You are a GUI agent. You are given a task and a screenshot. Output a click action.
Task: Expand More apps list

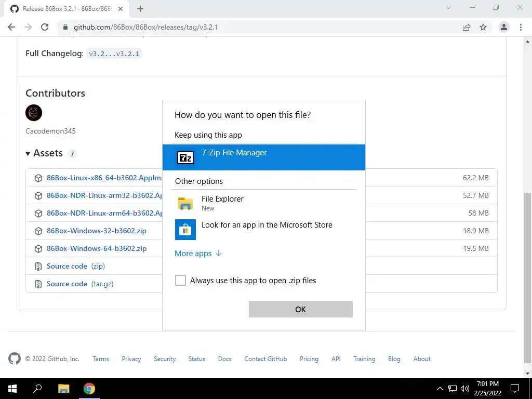[198, 254]
